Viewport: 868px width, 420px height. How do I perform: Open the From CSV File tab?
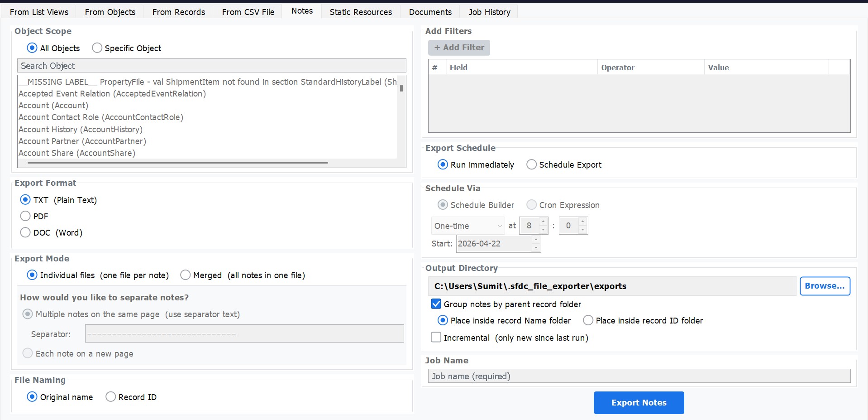pos(247,12)
